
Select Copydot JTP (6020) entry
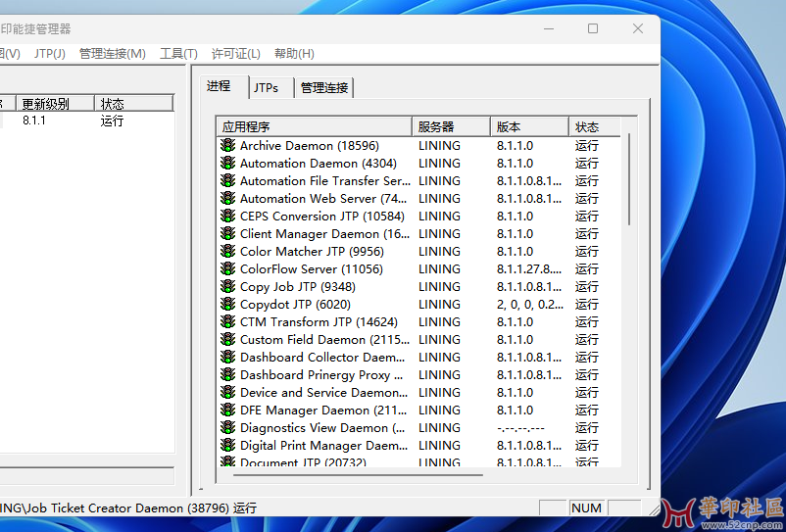[295, 305]
